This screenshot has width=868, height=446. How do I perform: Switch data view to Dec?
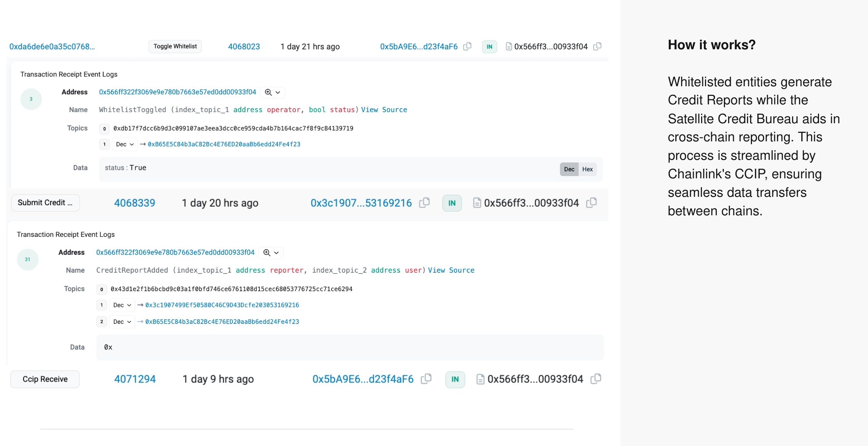(x=569, y=169)
